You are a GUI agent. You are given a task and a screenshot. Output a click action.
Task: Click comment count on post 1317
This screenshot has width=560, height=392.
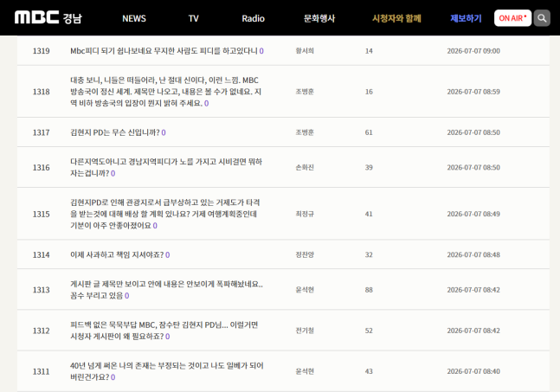tap(164, 132)
